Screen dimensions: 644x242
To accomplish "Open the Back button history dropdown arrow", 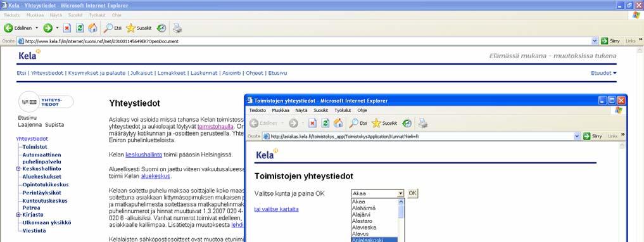I will 37,28.
